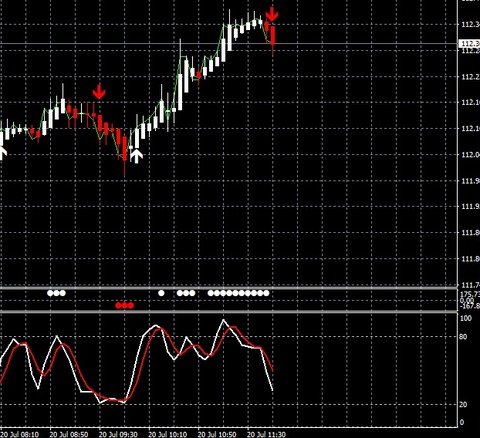This screenshot has width=480, height=438.
Task: Click the '0.00' indicator scale value
Action: click(467, 300)
